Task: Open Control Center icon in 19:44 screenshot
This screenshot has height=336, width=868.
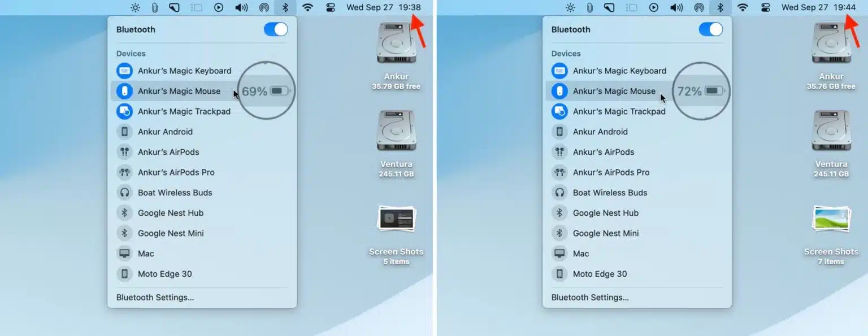Action: 766,7
